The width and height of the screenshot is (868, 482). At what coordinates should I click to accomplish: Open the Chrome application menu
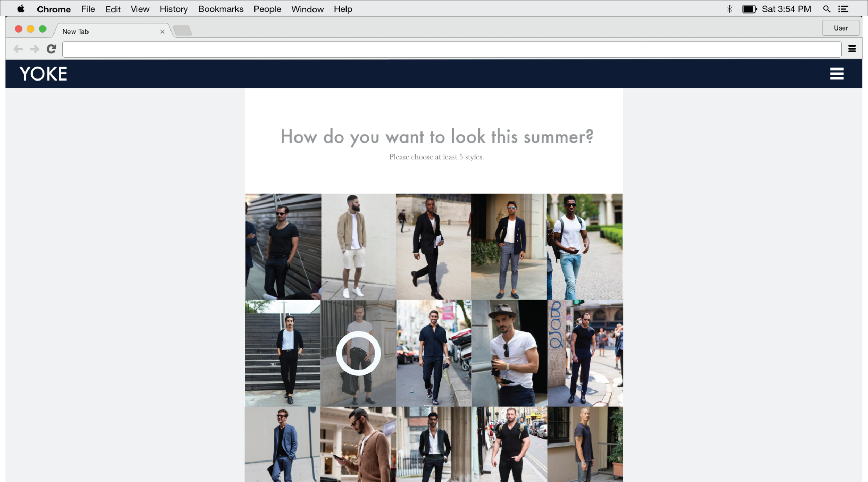(x=54, y=9)
